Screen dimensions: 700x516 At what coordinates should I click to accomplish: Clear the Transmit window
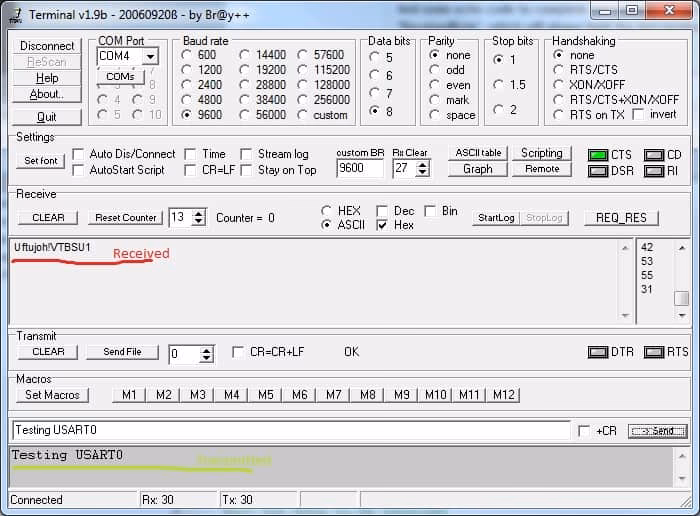[x=48, y=352]
